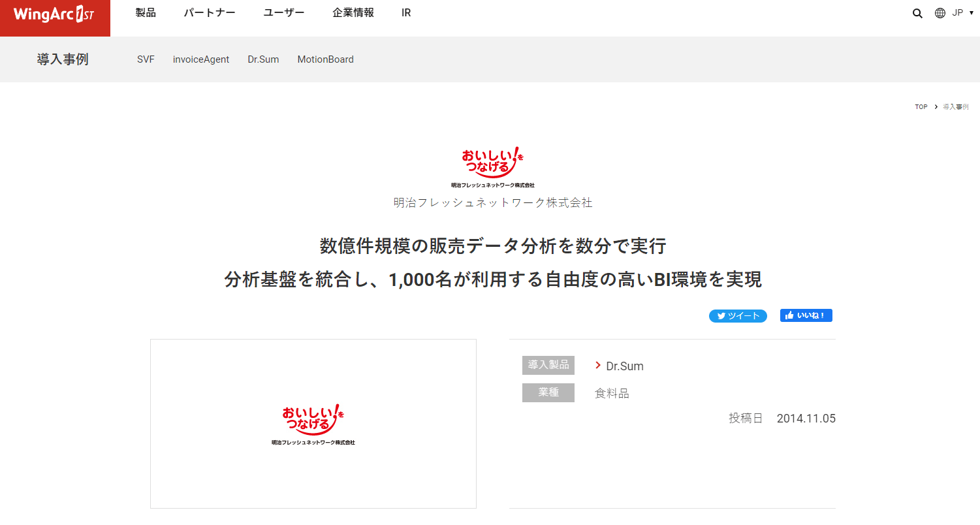Image resolution: width=980 pixels, height=525 pixels.
Task: Select the Dr.Sum tab in subnav
Action: (263, 59)
